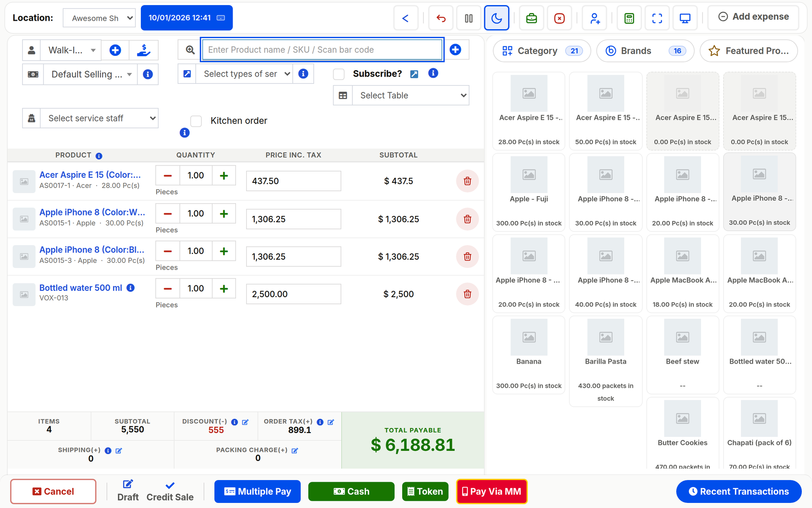
Task: Add new customer plus icon beside Walk-In
Action: [x=115, y=50]
